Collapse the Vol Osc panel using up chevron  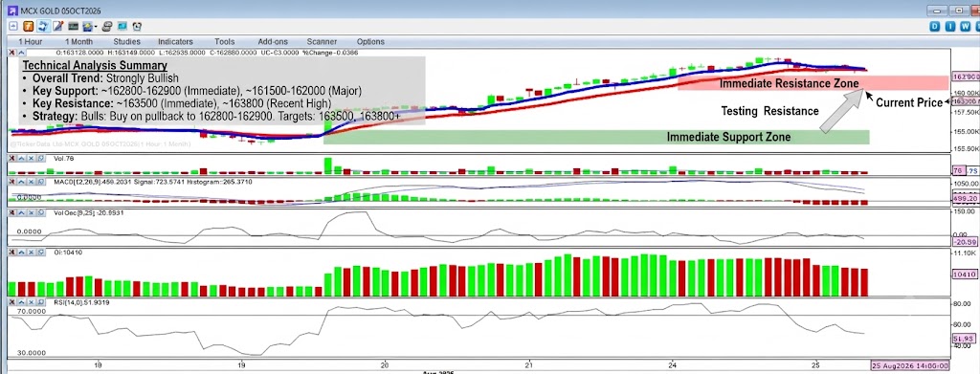point(21,212)
